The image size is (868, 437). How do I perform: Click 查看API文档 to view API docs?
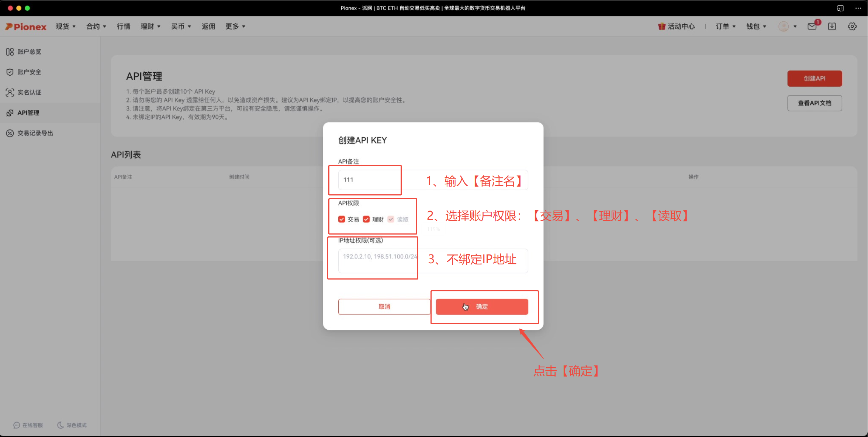(x=815, y=103)
